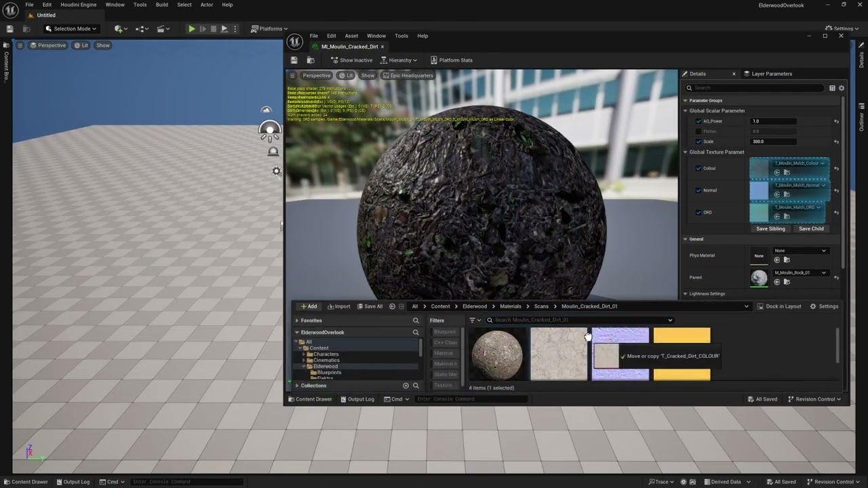Click the Browse to asset icon in material editor
This screenshot has width=868, height=488.
point(311,60)
